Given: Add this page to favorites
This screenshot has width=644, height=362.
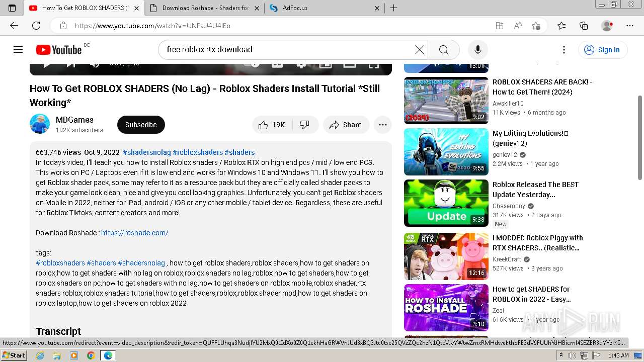Looking at the screenshot, I should point(536,26).
